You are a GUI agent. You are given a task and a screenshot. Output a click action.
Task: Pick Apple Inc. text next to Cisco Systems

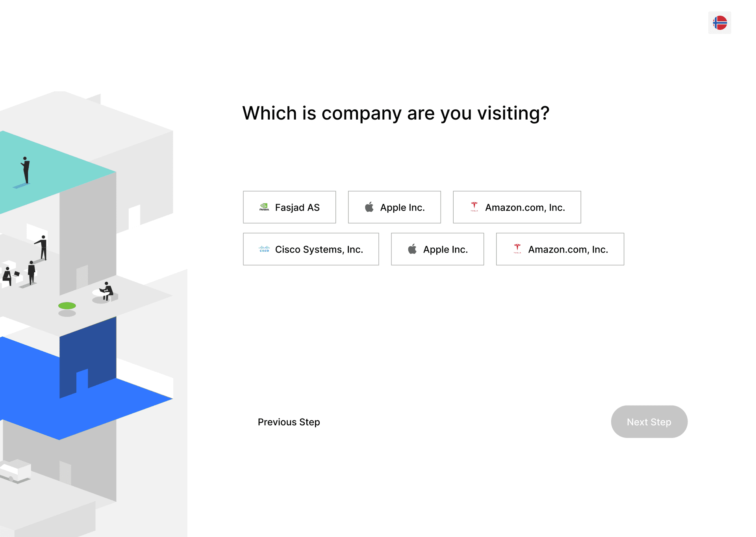tap(445, 250)
